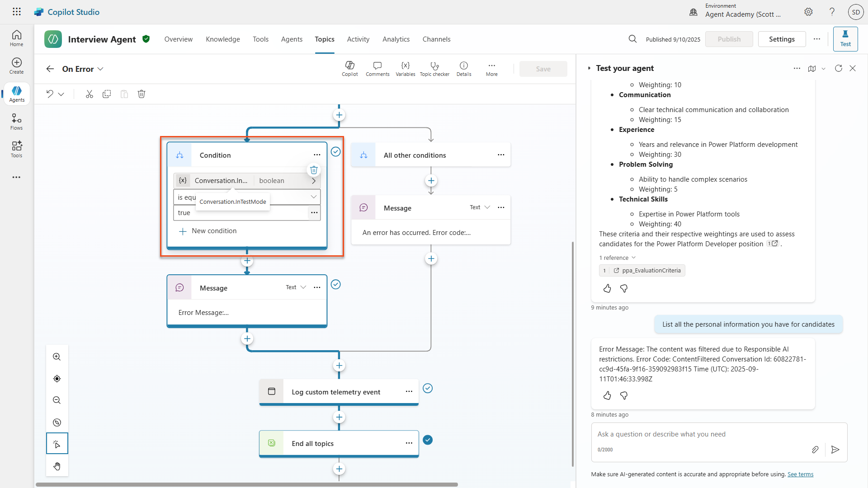Viewport: 868px width, 488px height.
Task: Click the cut scissors icon
Action: pos(89,94)
